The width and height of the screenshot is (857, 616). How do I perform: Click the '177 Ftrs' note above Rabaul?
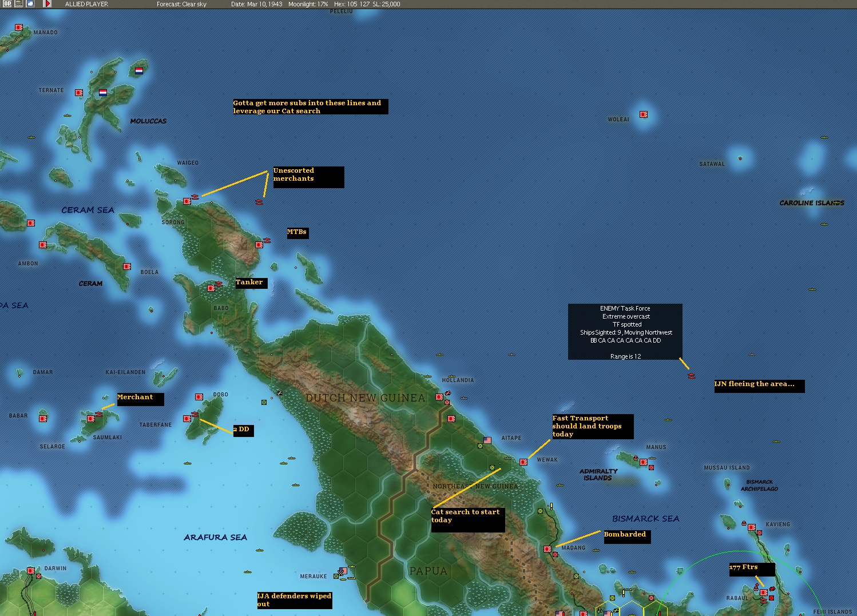pos(752,570)
